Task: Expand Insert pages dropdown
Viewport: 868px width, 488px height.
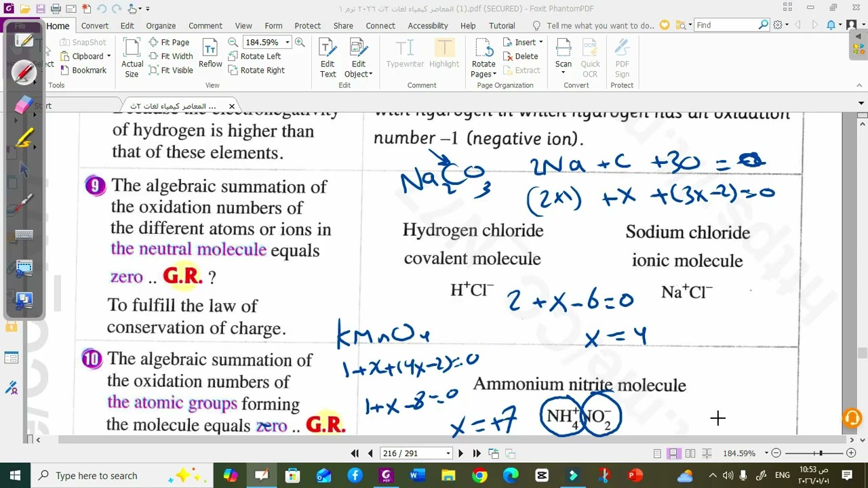Action: pyautogui.click(x=540, y=42)
